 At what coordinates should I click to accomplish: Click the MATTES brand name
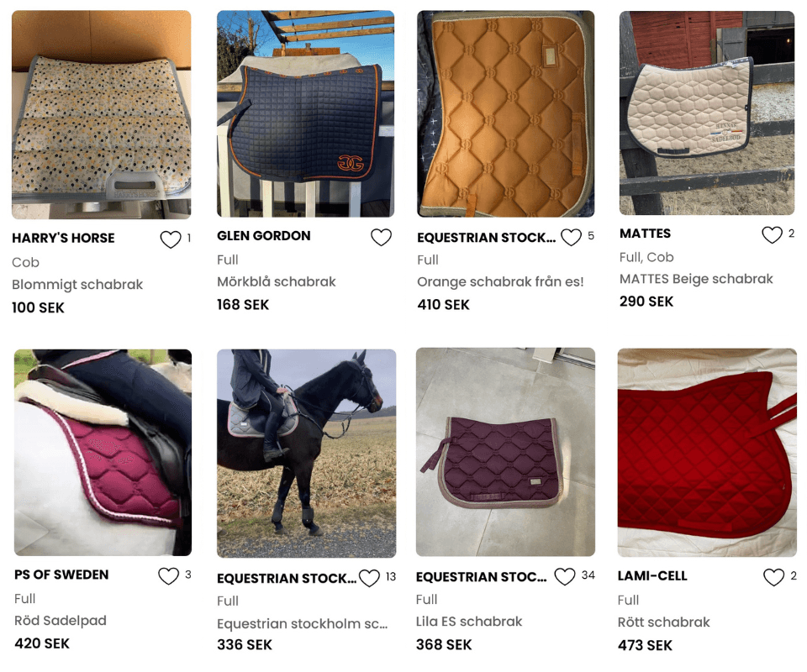pos(646,234)
